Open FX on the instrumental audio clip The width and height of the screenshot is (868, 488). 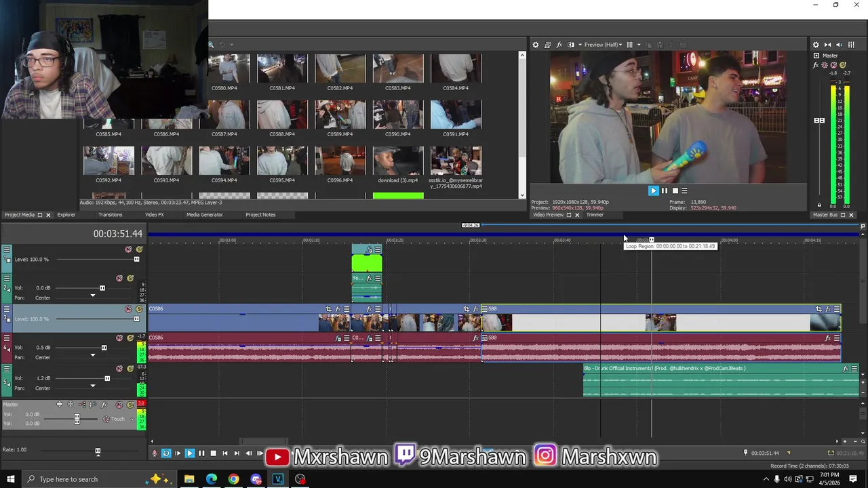point(846,369)
